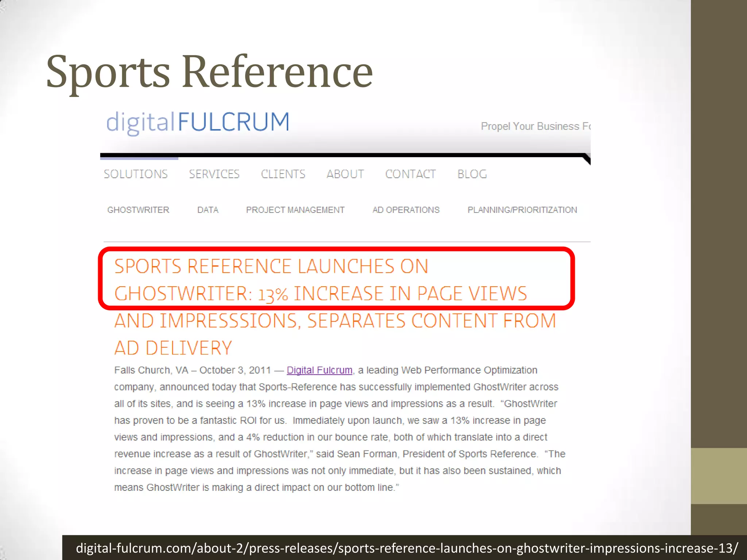The image size is (747, 560).
Task: Click the digitalFULCRUM logo
Action: [x=198, y=122]
